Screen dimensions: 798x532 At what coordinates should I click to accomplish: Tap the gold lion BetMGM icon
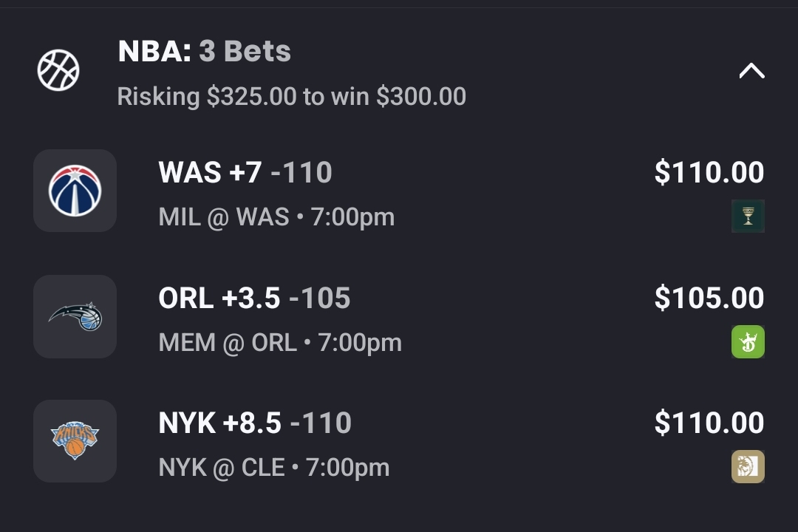[748, 467]
